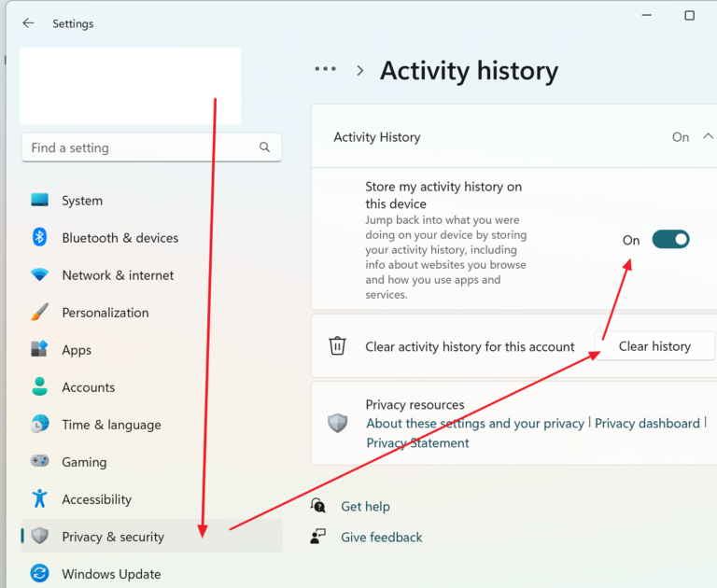This screenshot has width=717, height=588.
Task: Open Bluetooth & devices settings
Action: 151,238
